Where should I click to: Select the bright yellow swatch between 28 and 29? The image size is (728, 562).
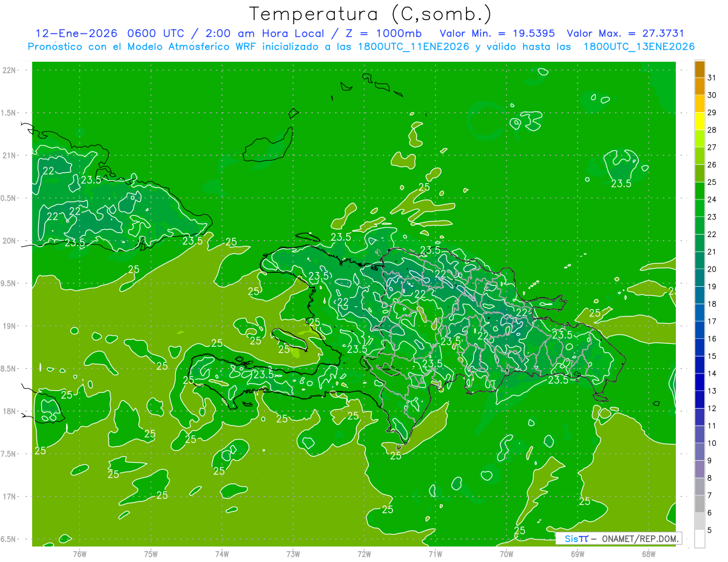699,121
